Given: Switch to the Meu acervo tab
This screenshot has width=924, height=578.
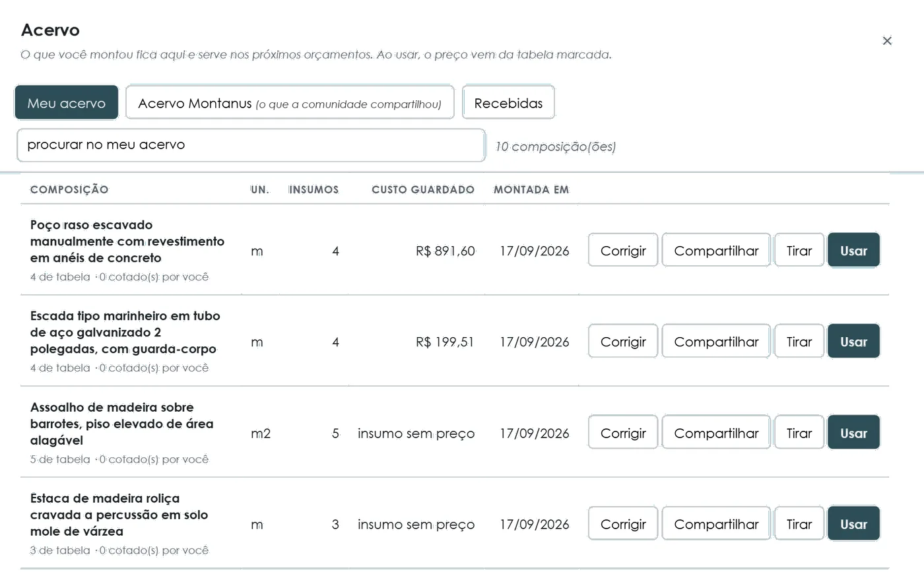Looking at the screenshot, I should coord(67,103).
